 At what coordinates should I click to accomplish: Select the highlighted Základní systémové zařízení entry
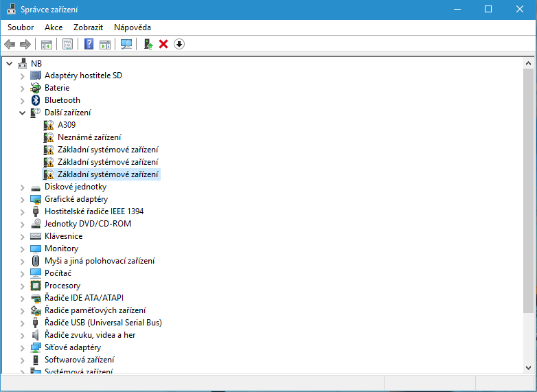coord(108,174)
